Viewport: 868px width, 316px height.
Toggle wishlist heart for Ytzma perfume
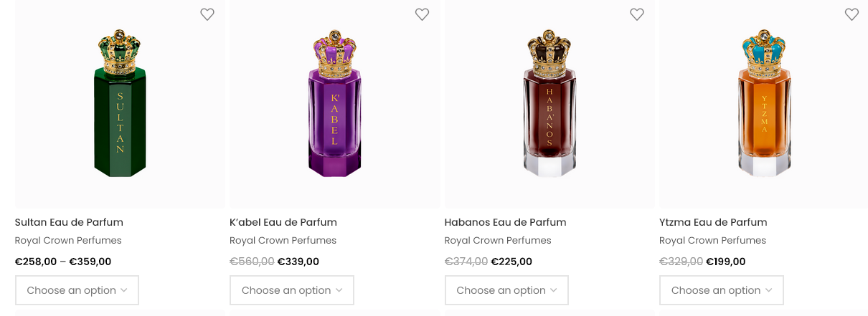(852, 14)
